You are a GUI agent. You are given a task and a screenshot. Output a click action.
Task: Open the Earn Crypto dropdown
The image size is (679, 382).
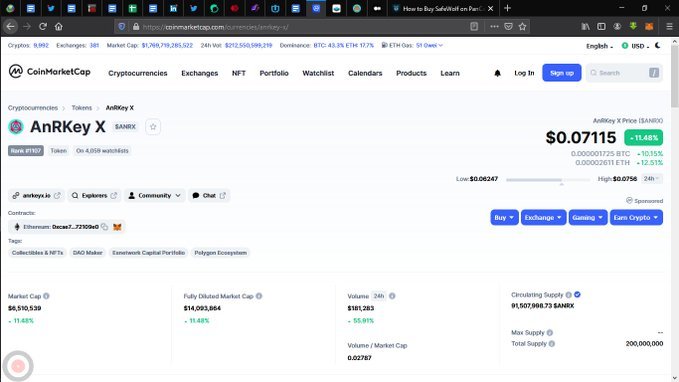tap(636, 217)
